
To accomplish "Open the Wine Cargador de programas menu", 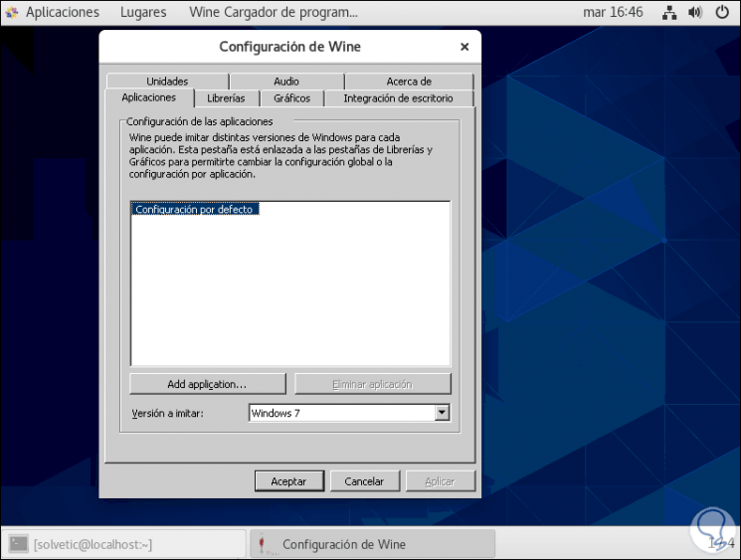I will [274, 12].
